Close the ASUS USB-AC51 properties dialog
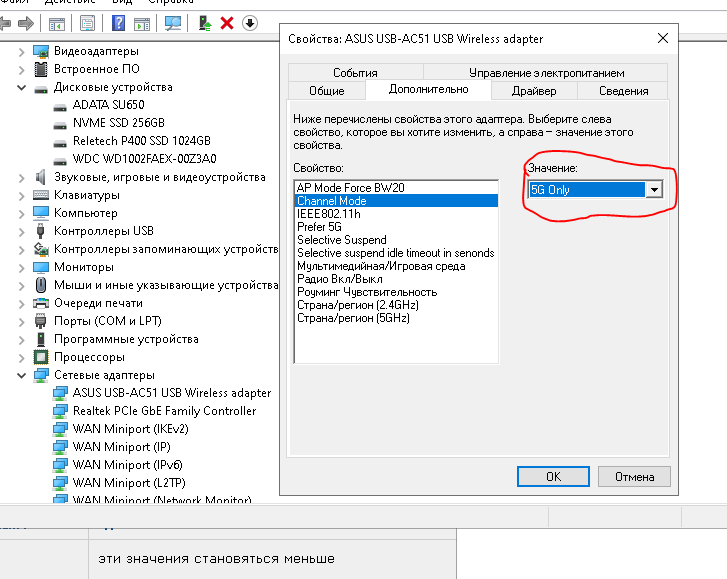727x579 pixels. pyautogui.click(x=663, y=38)
